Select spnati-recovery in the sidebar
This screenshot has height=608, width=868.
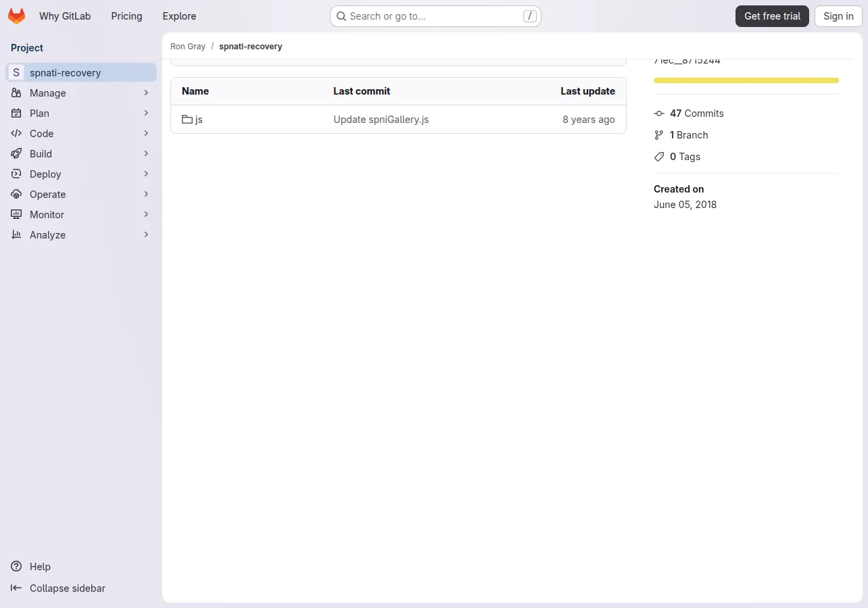coord(81,72)
